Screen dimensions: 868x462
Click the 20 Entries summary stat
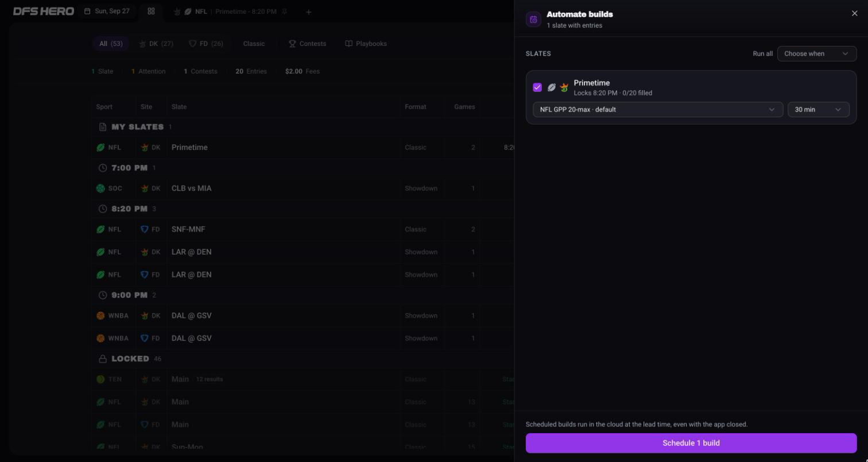pyautogui.click(x=251, y=71)
